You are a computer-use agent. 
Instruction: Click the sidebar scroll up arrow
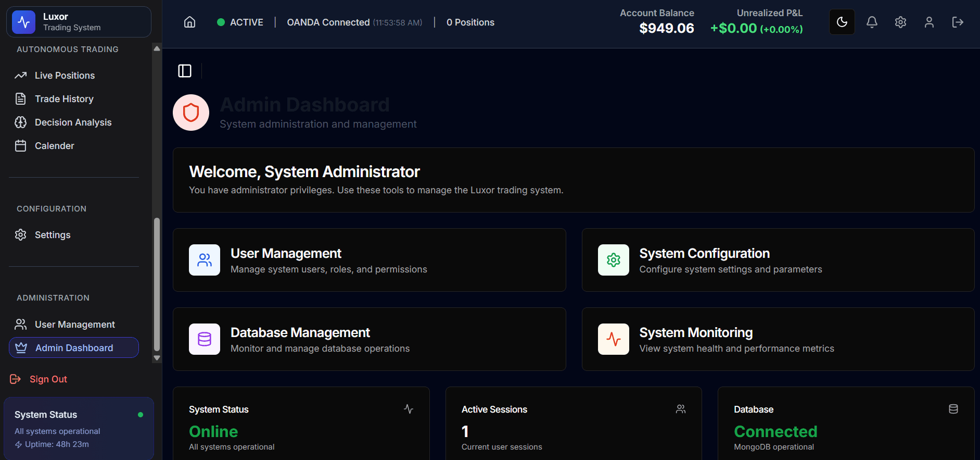[157, 48]
